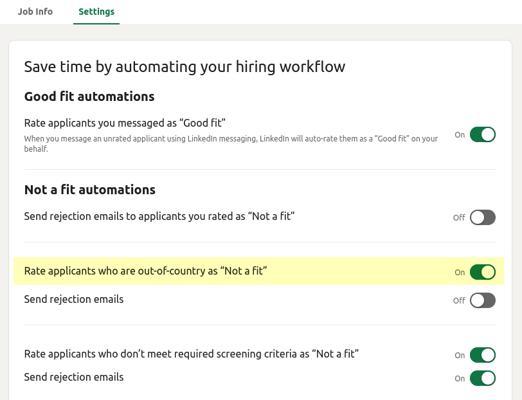
Task: Click 'Rate applicants you messaged as Good fit' label
Action: pyautogui.click(x=125, y=123)
